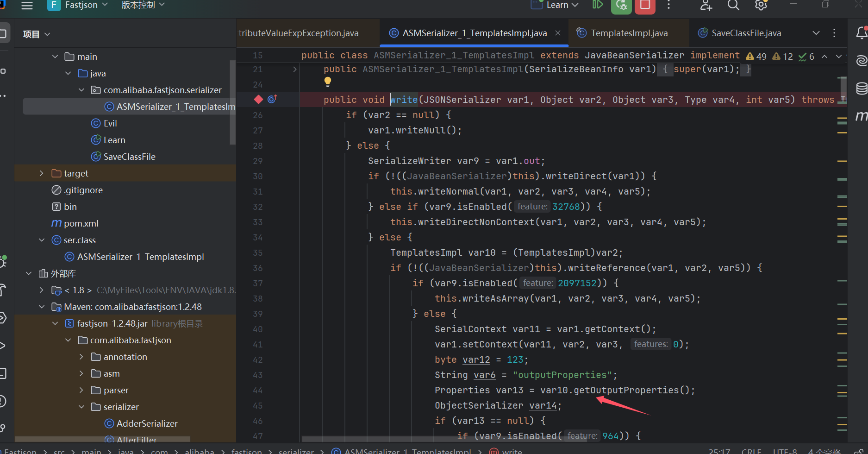Screen dimensions: 868x454
Task: Toggle the breakpoint on write method line
Action: (258, 99)
